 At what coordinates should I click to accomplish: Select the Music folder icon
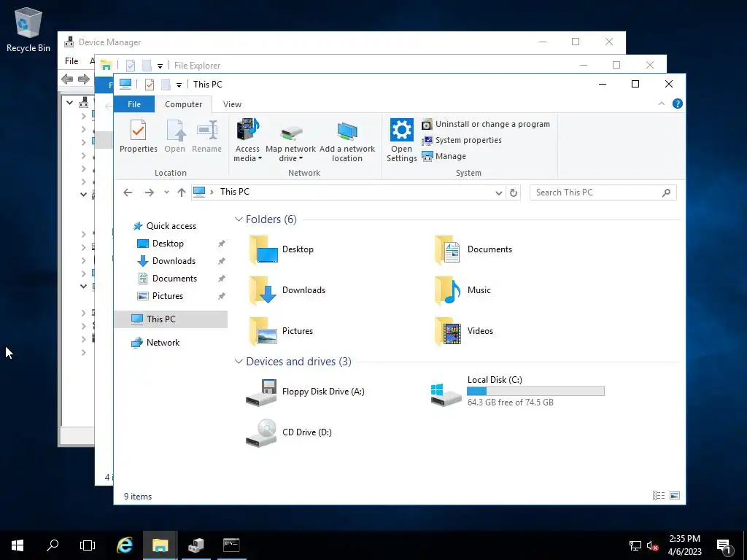coord(448,290)
